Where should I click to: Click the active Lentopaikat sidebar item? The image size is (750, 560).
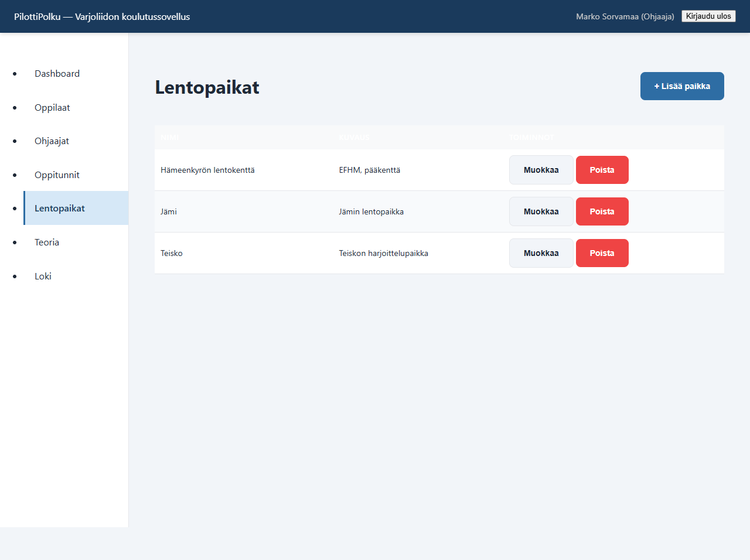(x=60, y=209)
